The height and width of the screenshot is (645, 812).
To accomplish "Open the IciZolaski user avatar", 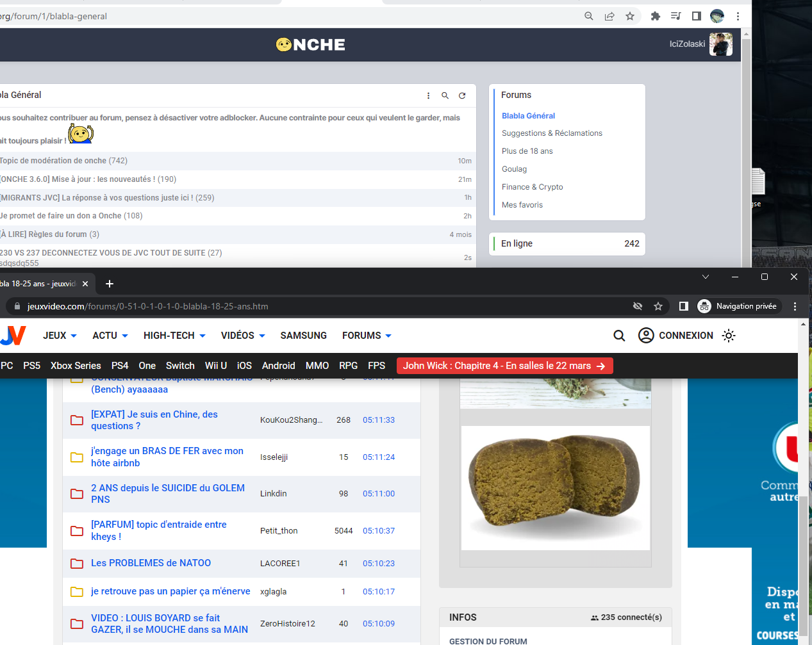I will click(x=721, y=44).
